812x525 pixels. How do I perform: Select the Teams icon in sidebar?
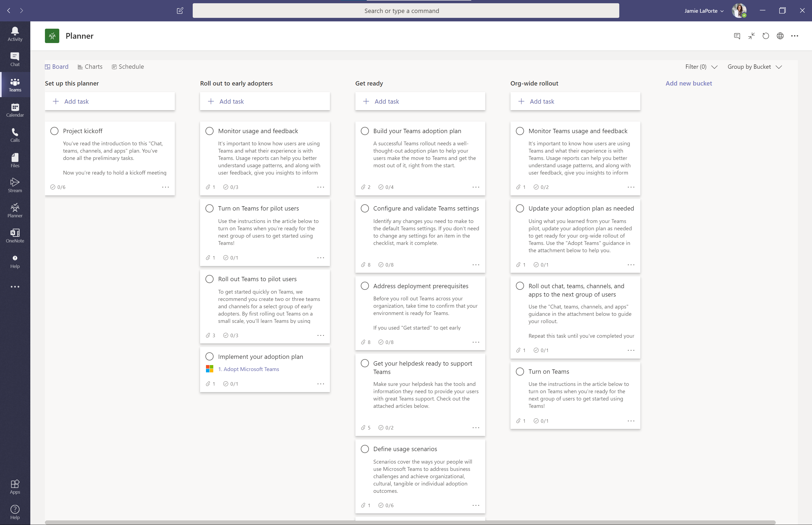coord(15,84)
